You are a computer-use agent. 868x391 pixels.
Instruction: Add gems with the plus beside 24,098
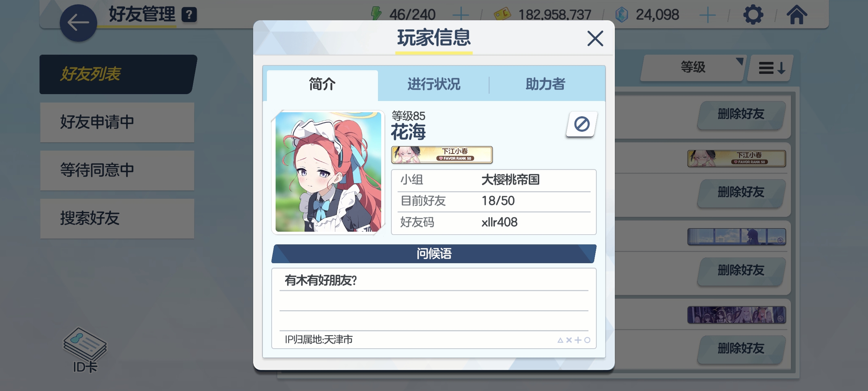(707, 15)
